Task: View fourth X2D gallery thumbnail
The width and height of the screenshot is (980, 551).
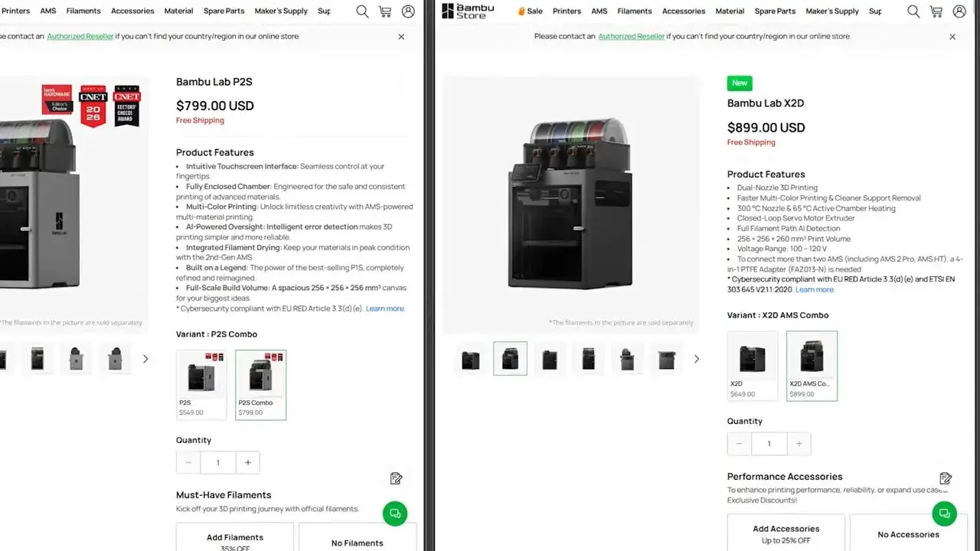Action: [x=588, y=359]
